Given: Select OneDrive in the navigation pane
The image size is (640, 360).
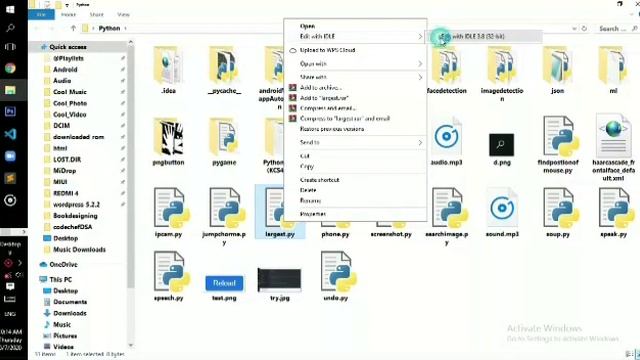Looking at the screenshot, I should (x=63, y=264).
